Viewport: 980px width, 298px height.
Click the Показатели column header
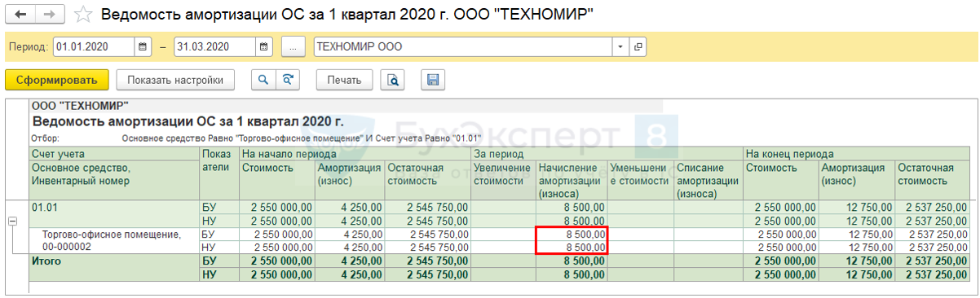click(219, 174)
